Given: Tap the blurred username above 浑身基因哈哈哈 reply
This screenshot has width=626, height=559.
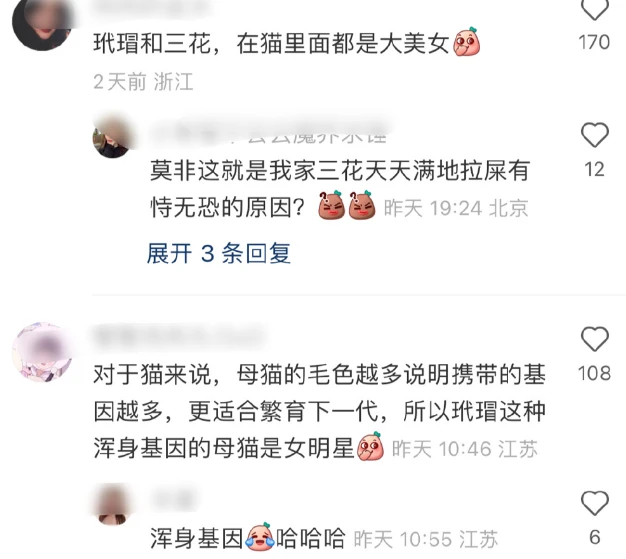Looking at the screenshot, I should pyautogui.click(x=174, y=498).
